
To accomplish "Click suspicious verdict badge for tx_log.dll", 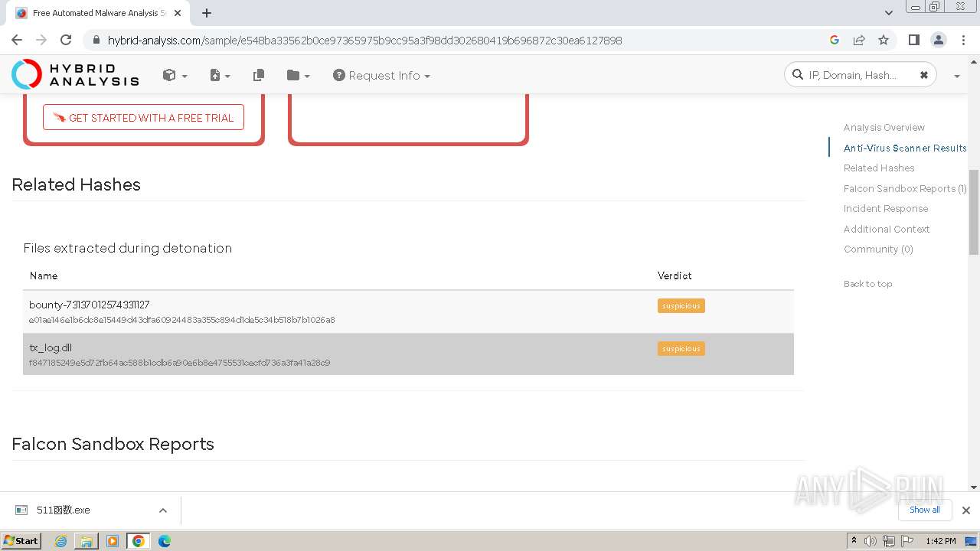I will coord(681,348).
